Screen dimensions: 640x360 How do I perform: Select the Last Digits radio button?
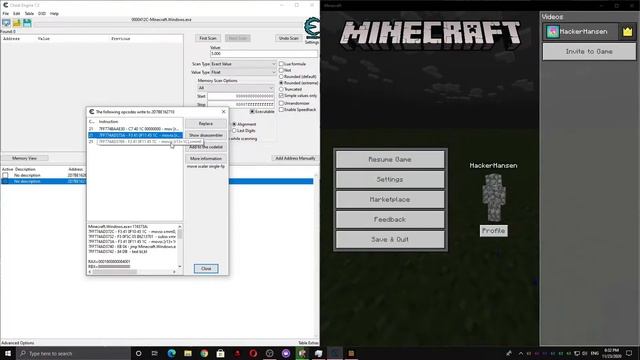click(x=234, y=131)
